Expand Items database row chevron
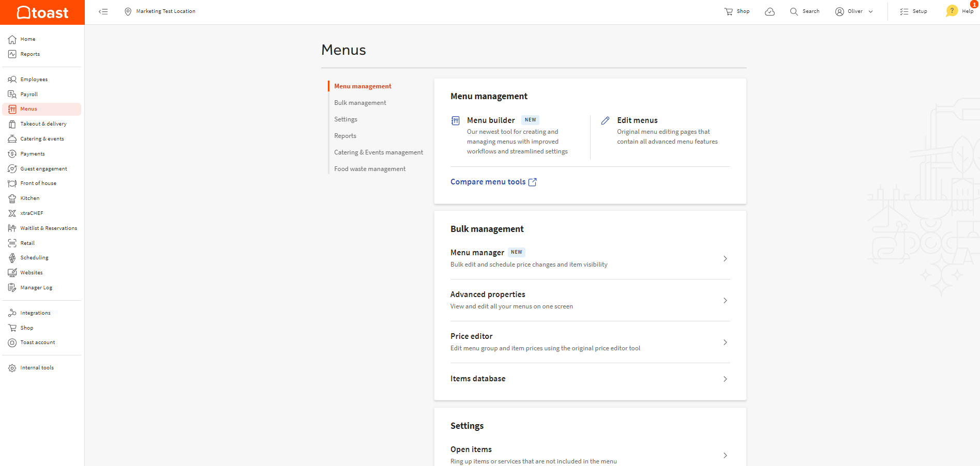The width and height of the screenshot is (980, 466). (725, 379)
